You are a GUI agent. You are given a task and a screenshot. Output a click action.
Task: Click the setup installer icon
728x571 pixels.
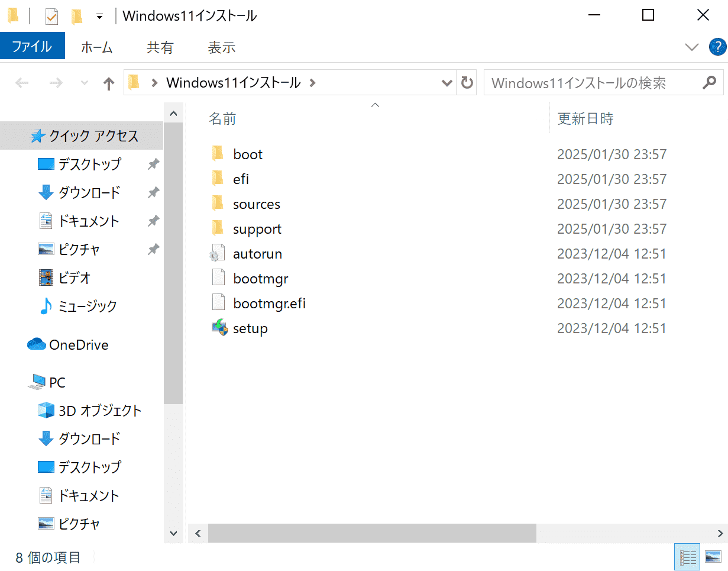click(x=219, y=328)
